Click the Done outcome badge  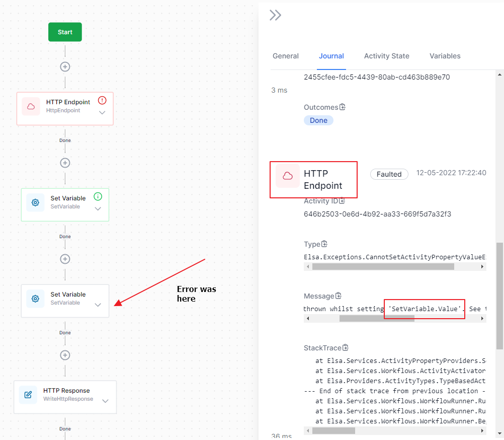pos(318,120)
